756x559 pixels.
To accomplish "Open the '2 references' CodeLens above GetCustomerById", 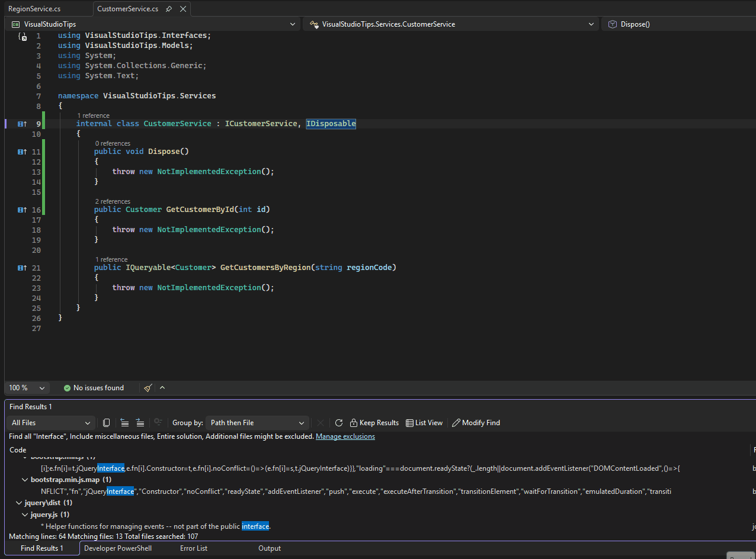I will coord(113,201).
